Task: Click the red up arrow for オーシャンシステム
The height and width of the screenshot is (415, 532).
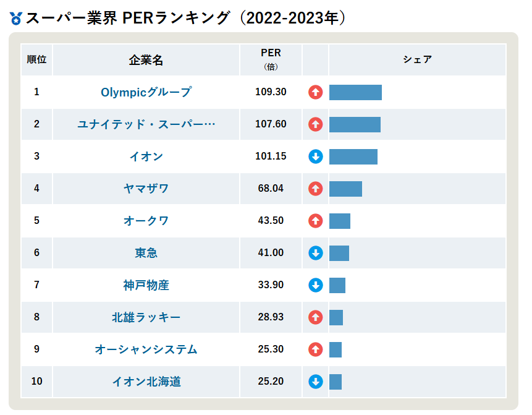Action: pyautogui.click(x=315, y=349)
